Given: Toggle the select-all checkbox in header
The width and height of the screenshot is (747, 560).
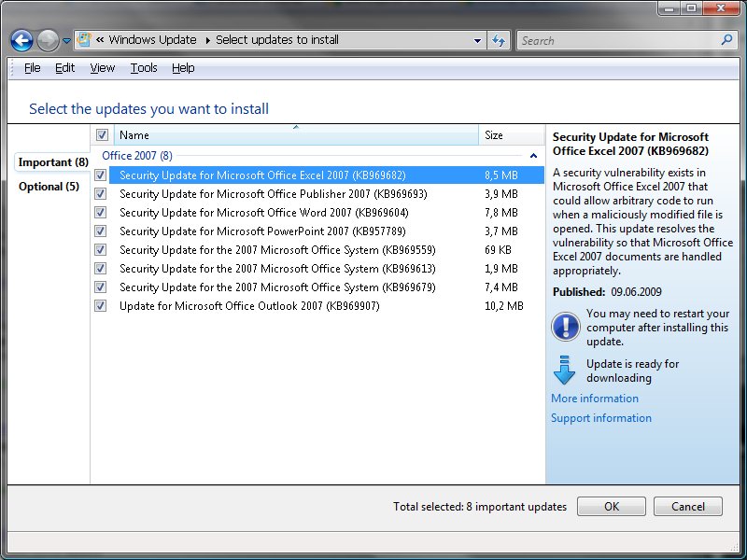Looking at the screenshot, I should point(102,134).
